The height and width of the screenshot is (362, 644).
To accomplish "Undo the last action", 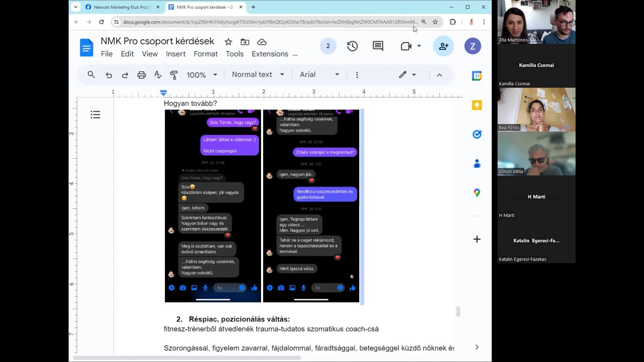I will pyautogui.click(x=109, y=75).
